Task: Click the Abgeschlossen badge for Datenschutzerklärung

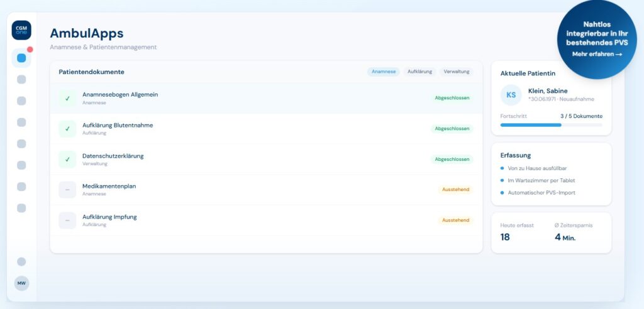Action: click(452, 160)
